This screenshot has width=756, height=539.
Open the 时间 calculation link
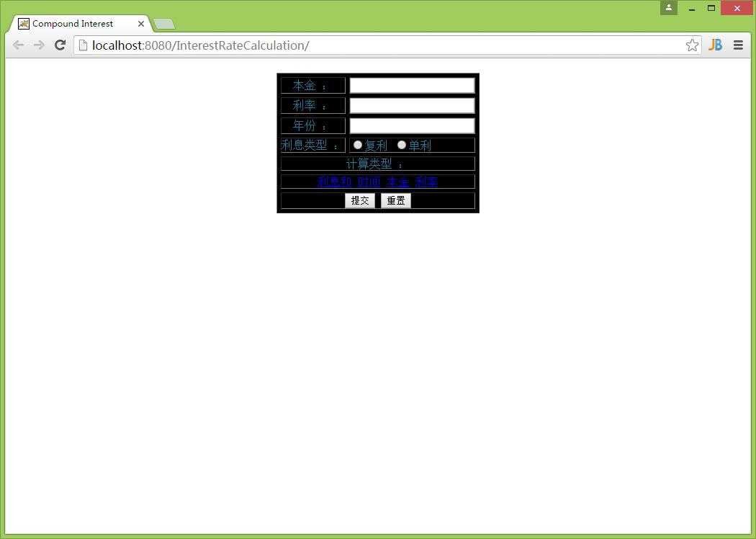(x=369, y=182)
